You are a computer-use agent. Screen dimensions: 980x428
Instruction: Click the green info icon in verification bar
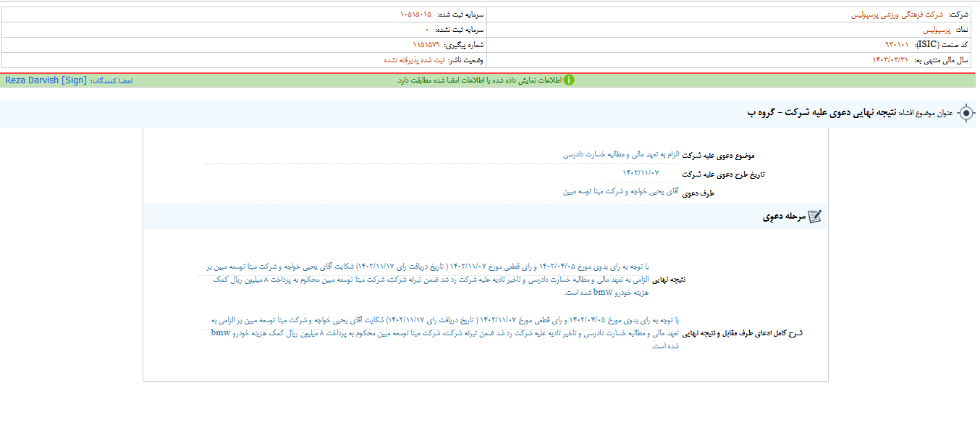(569, 80)
